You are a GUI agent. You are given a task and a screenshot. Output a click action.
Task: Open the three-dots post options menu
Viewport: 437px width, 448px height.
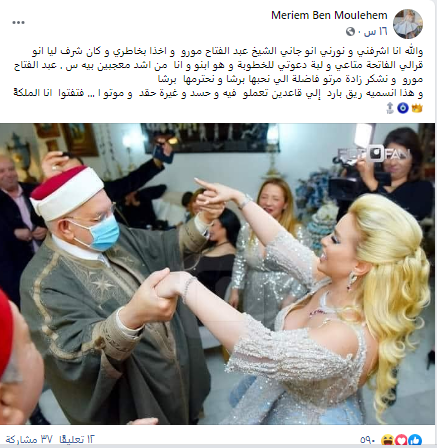[18, 23]
